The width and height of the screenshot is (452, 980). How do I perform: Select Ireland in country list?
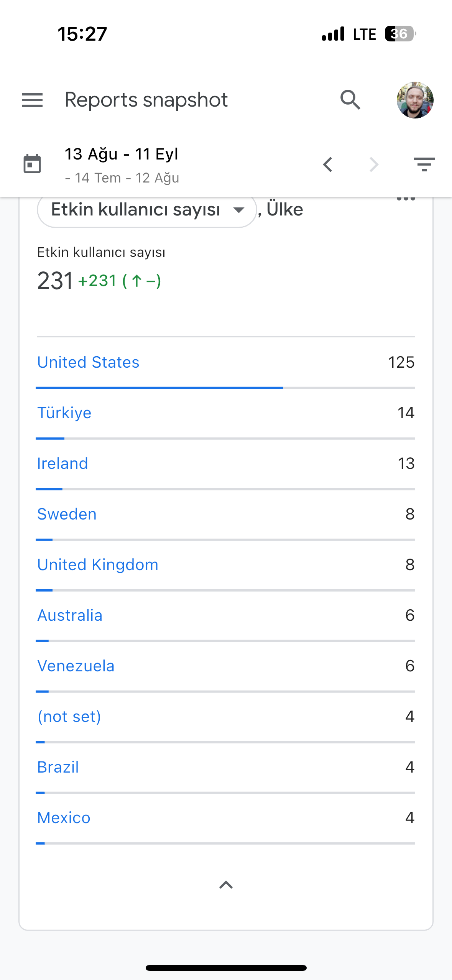(62, 464)
